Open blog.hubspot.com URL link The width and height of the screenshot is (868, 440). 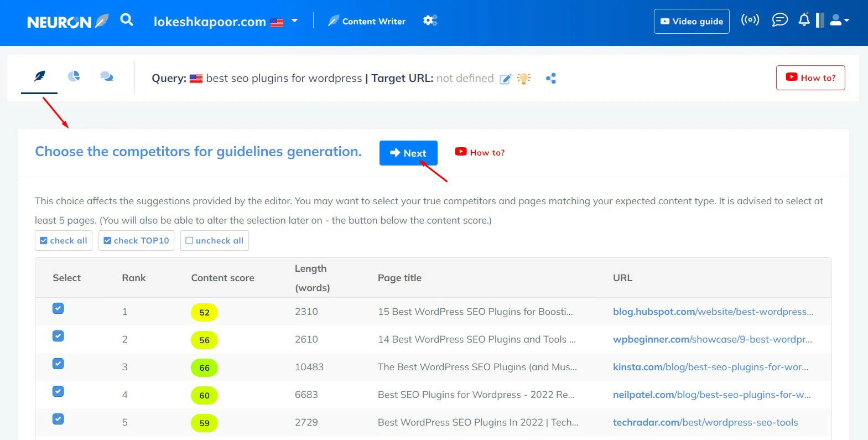713,312
